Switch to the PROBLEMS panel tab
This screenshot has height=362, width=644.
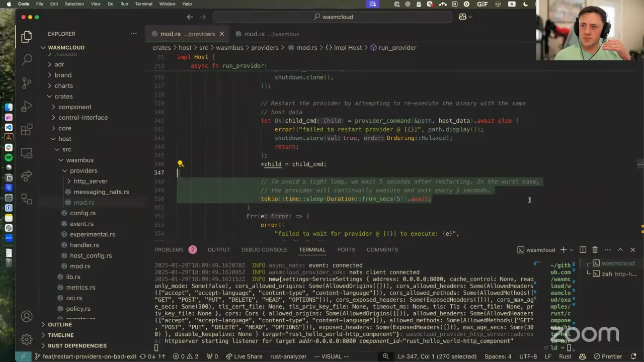tap(169, 250)
